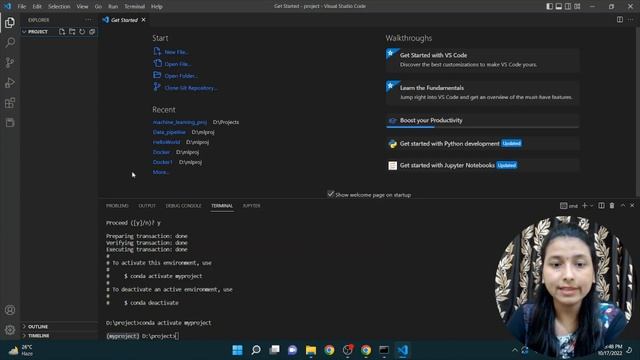Click the More link under Recent
The image size is (640, 360).
click(160, 172)
